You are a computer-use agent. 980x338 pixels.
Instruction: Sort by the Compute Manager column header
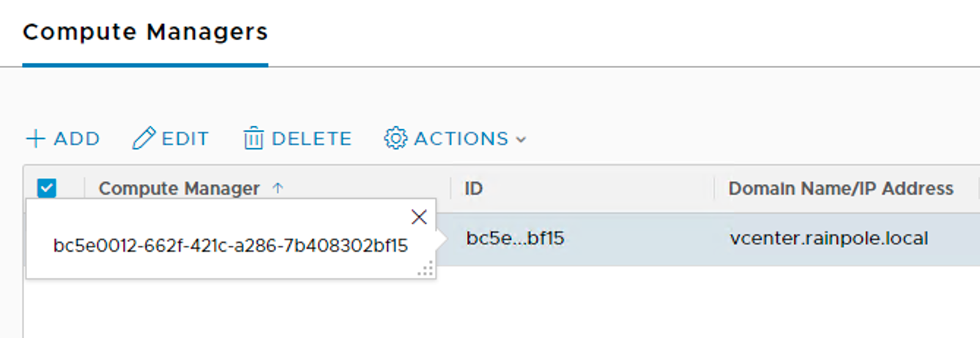tap(179, 189)
